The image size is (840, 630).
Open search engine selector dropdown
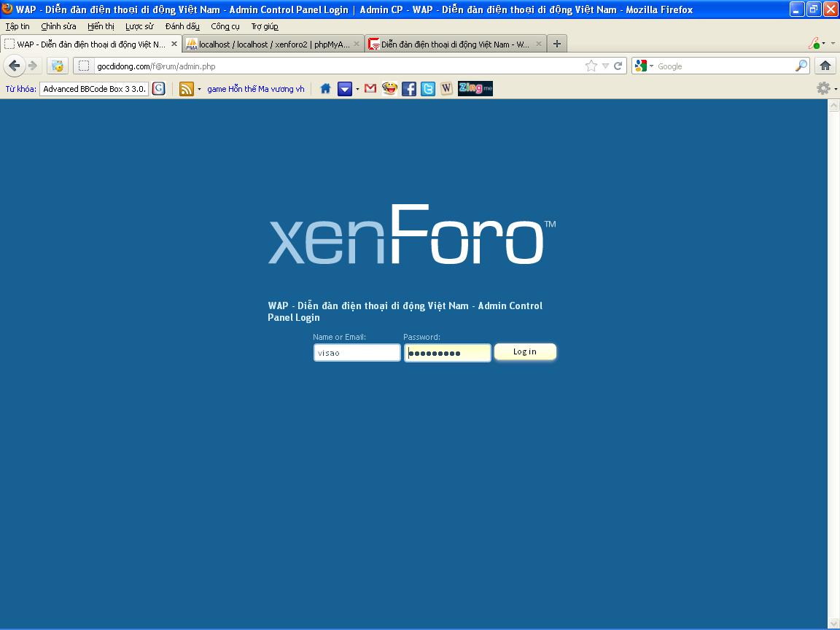tap(651, 66)
